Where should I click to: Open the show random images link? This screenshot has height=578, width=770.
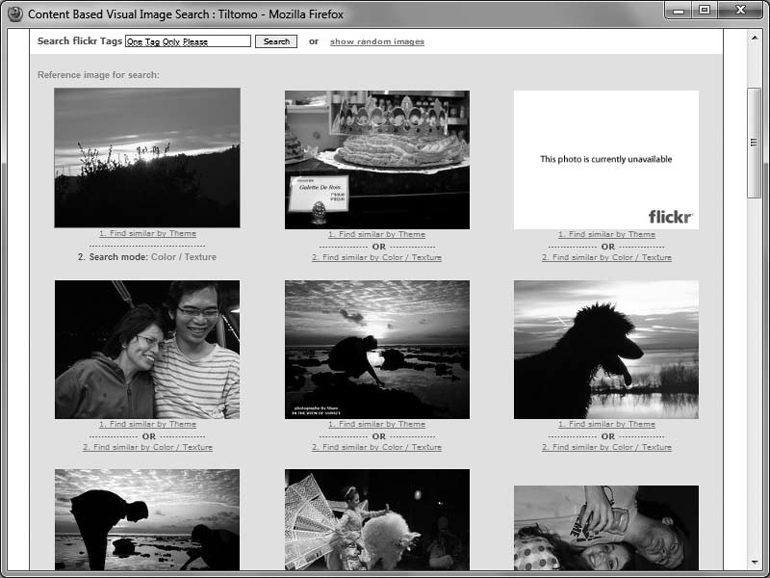[377, 42]
